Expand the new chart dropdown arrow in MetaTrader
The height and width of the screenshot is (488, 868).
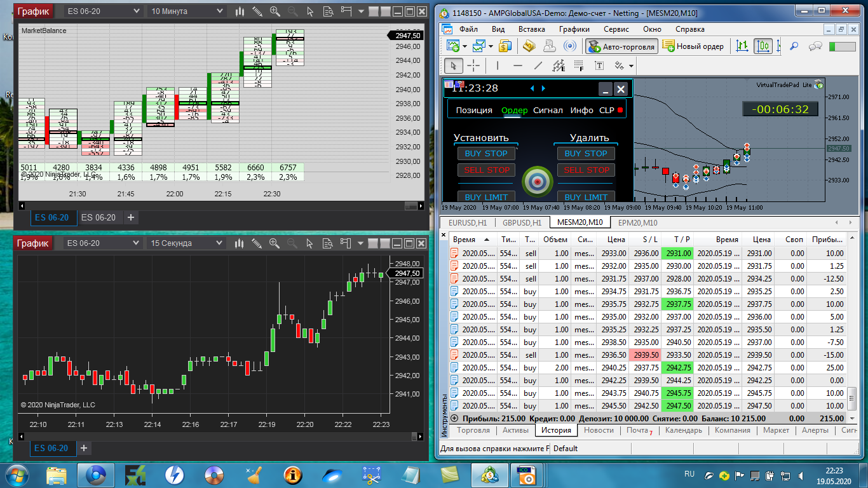[x=465, y=46]
